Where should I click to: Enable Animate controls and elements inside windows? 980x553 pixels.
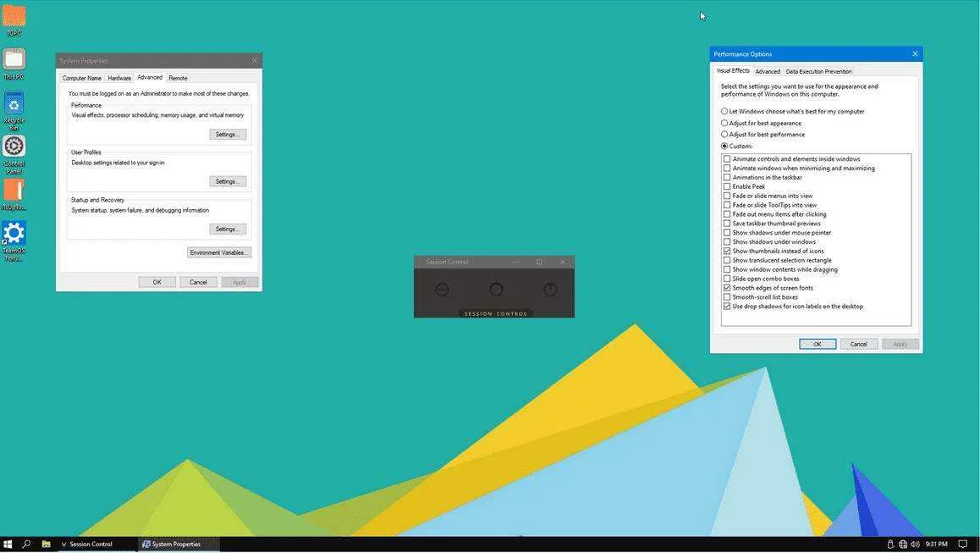click(x=727, y=159)
